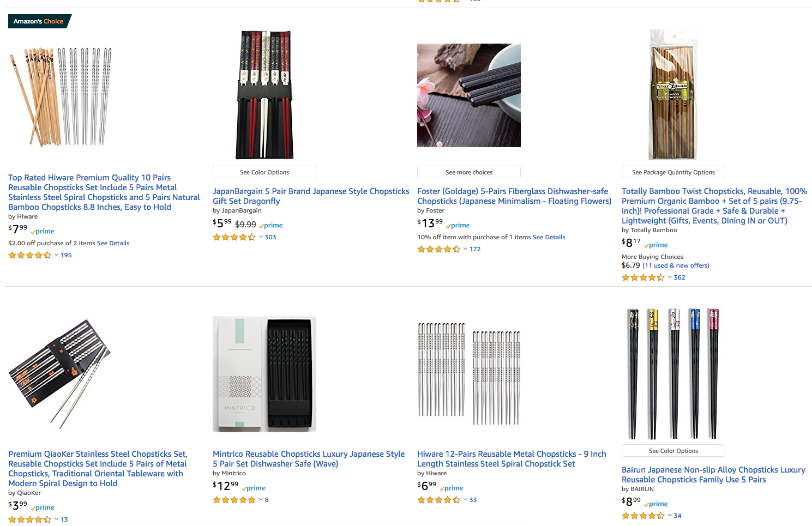
Task: Click See more choices button
Action: point(468,172)
